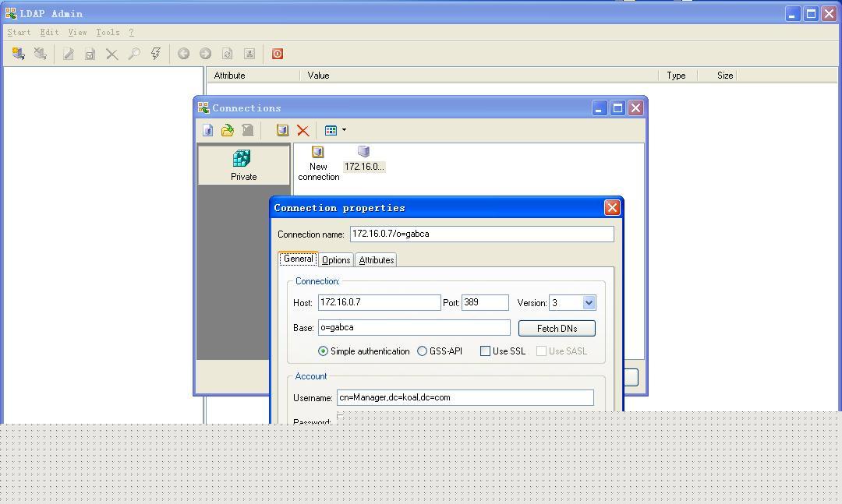Click the Connection name input field

tap(482, 234)
